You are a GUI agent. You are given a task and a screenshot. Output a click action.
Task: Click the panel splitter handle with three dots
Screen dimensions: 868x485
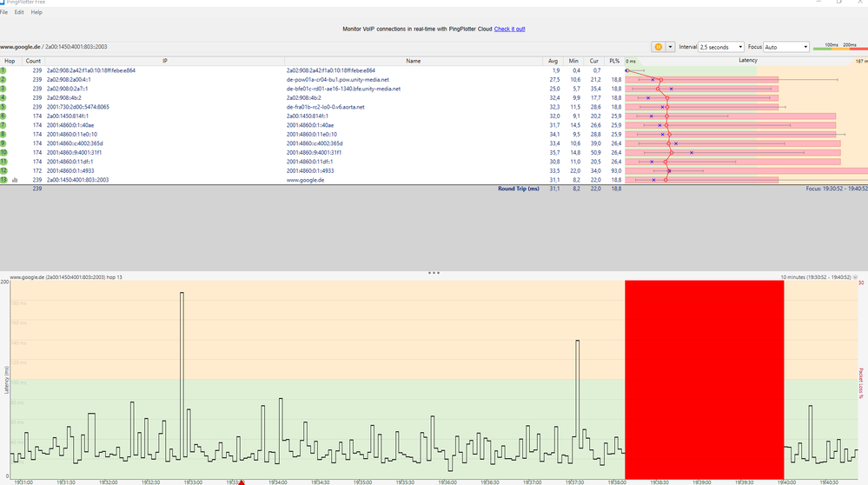click(x=434, y=273)
